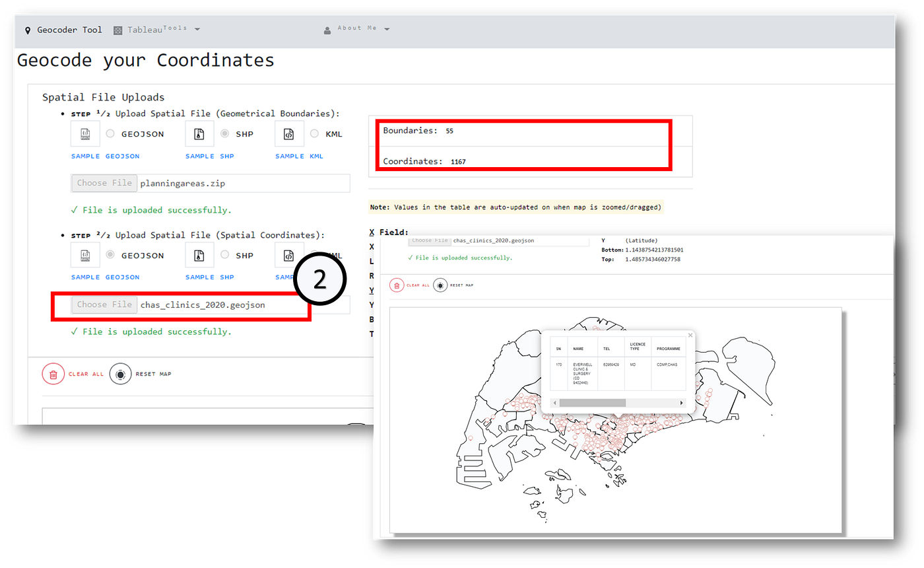The height and width of the screenshot is (568, 924).
Task: Select SHP radio for Step 2 coordinates
Action: [224, 255]
